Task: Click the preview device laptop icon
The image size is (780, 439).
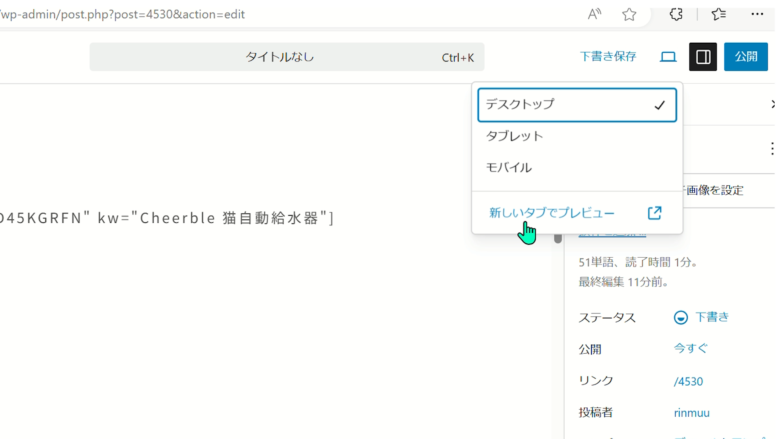Action: pos(668,57)
